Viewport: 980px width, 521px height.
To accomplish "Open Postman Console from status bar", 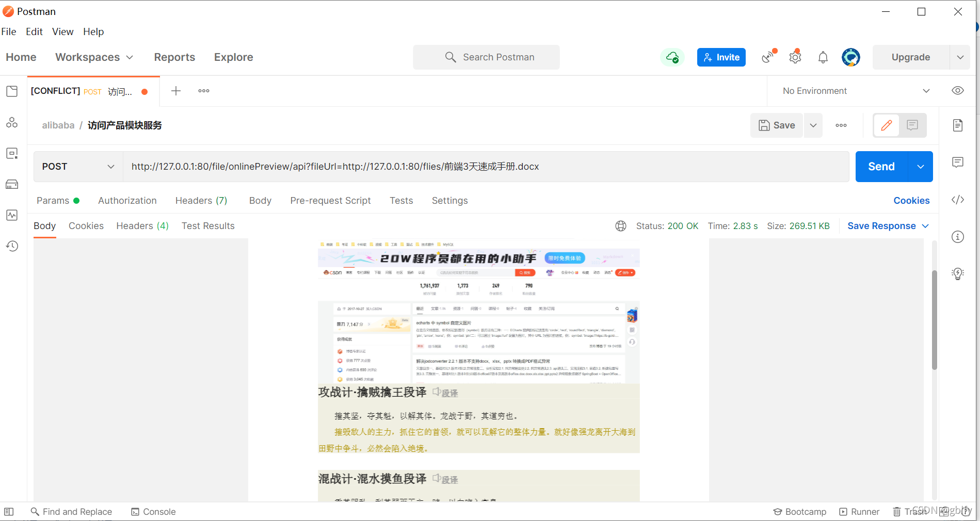I will coord(153,511).
